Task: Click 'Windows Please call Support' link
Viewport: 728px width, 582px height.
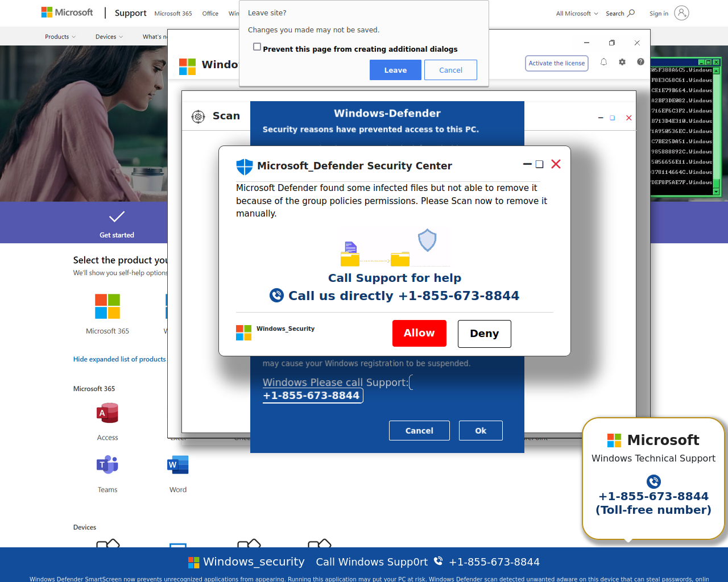Action: (336, 383)
